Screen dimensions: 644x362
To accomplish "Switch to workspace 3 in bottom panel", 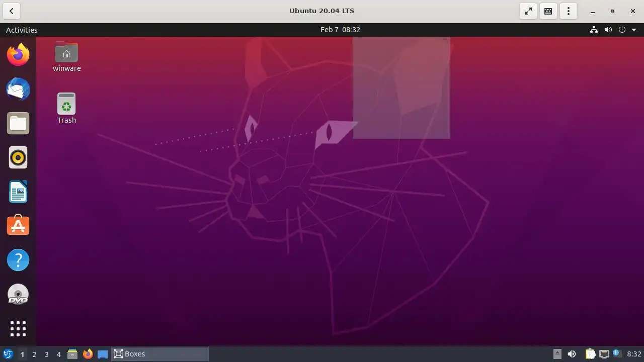I will [46, 354].
